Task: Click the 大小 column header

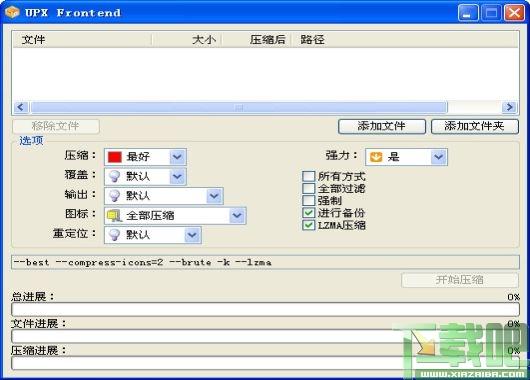Action: click(187, 40)
